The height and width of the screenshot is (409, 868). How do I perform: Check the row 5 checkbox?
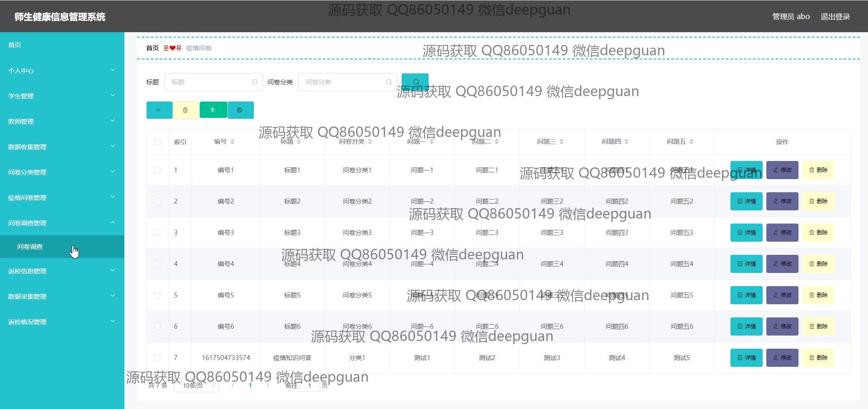pyautogui.click(x=157, y=295)
